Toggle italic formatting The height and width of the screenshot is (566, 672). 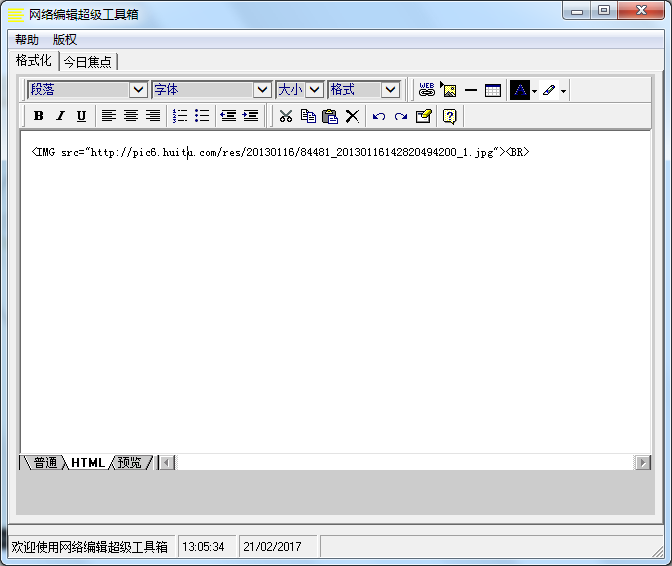coord(60,116)
